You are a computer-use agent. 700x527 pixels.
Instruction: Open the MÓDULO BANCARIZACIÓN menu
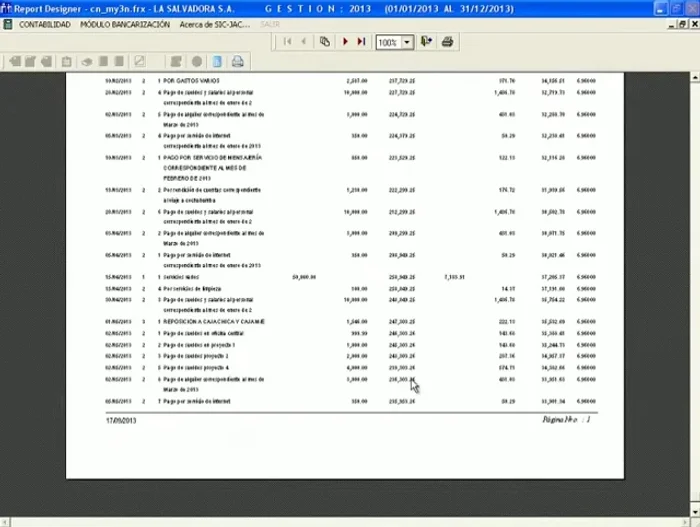point(123,24)
